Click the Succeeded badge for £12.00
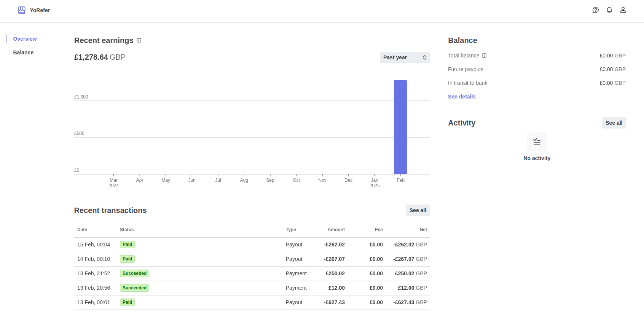644x316 pixels. [134, 288]
